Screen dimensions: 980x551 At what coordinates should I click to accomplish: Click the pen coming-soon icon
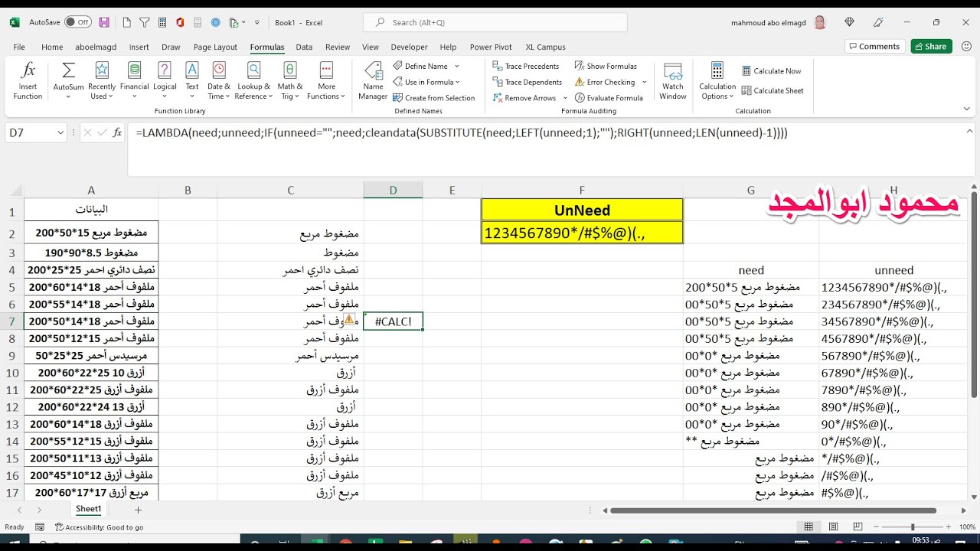point(878,22)
